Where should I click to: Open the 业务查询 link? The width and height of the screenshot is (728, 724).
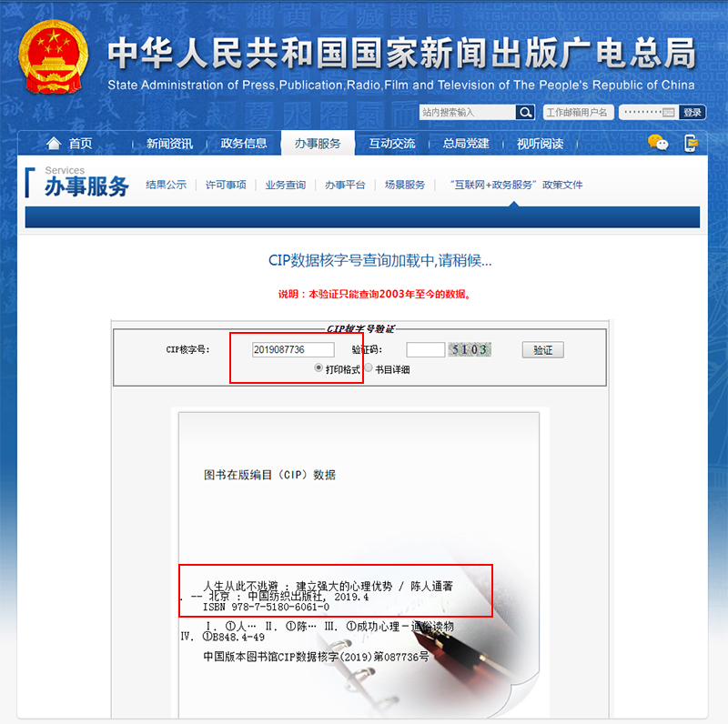click(x=286, y=185)
